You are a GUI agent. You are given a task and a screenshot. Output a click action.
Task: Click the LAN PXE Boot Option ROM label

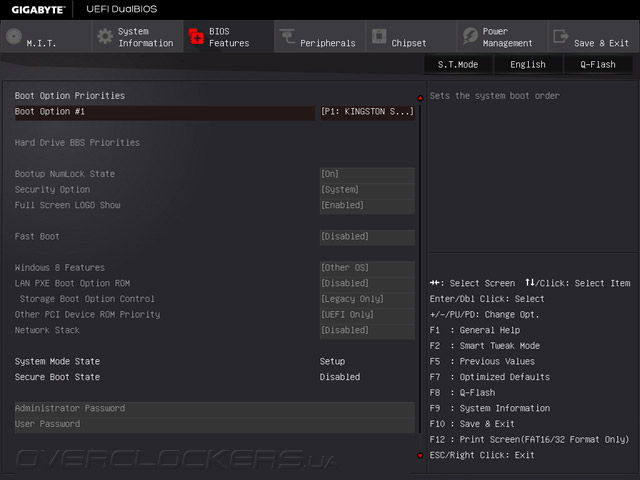pyautogui.click(x=72, y=283)
